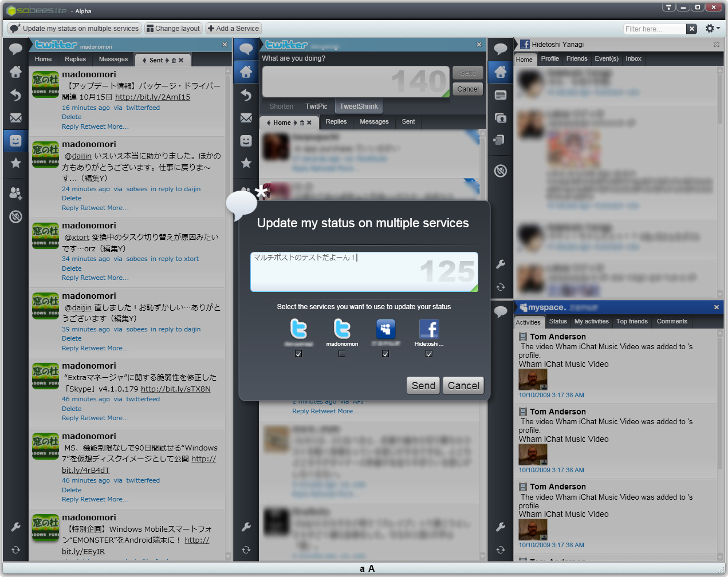Click speech bubble icon in madonomori sidebar
The width and height of the screenshot is (728, 577).
point(15,49)
